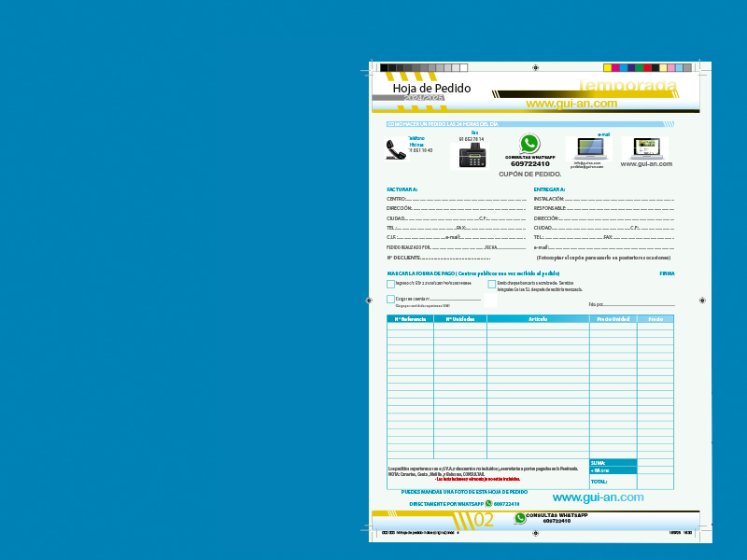Check the 'Cargar en cuenta' checkbox
Viewport: 747px width, 560px height.
[x=390, y=300]
